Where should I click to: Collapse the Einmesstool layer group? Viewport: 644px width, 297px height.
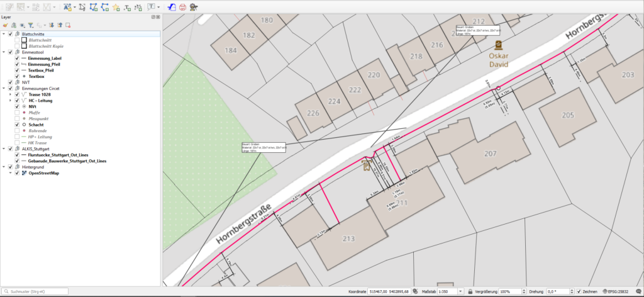tap(4, 52)
